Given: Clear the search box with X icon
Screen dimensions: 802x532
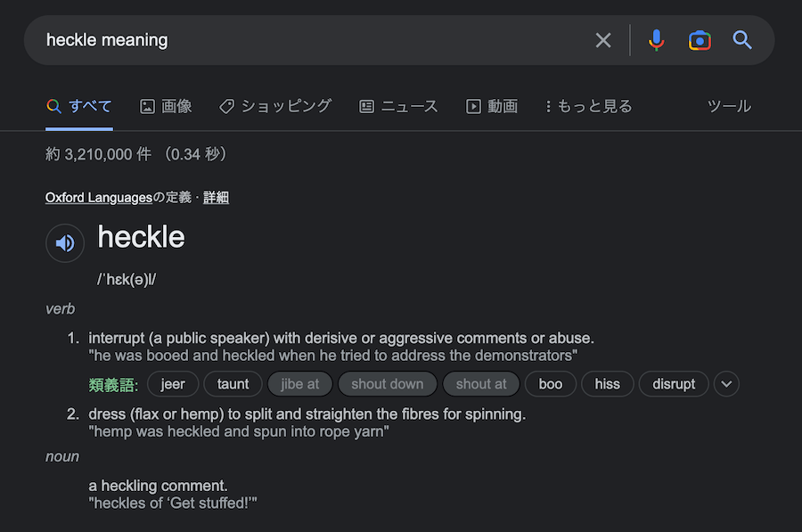Looking at the screenshot, I should pos(603,40).
